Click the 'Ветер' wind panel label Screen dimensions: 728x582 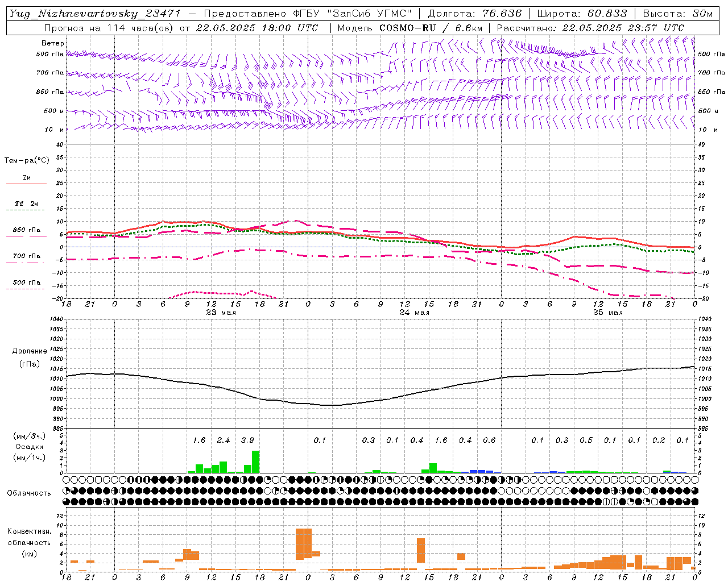53,43
